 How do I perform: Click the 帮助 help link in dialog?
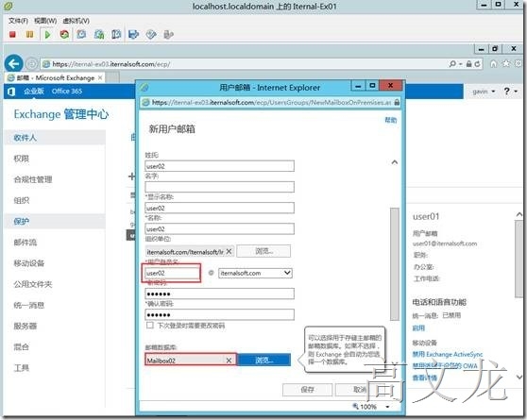391,120
